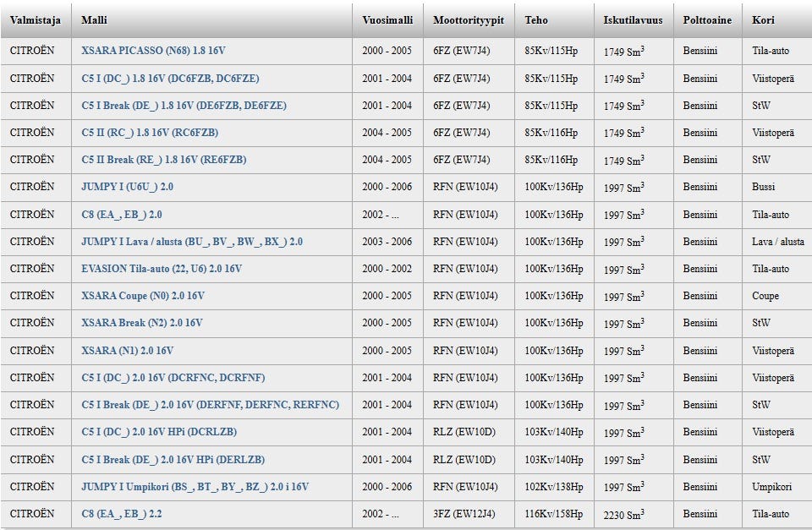This screenshot has width=812, height=530.
Task: Select Coupe body type cell
Action: tap(765, 296)
